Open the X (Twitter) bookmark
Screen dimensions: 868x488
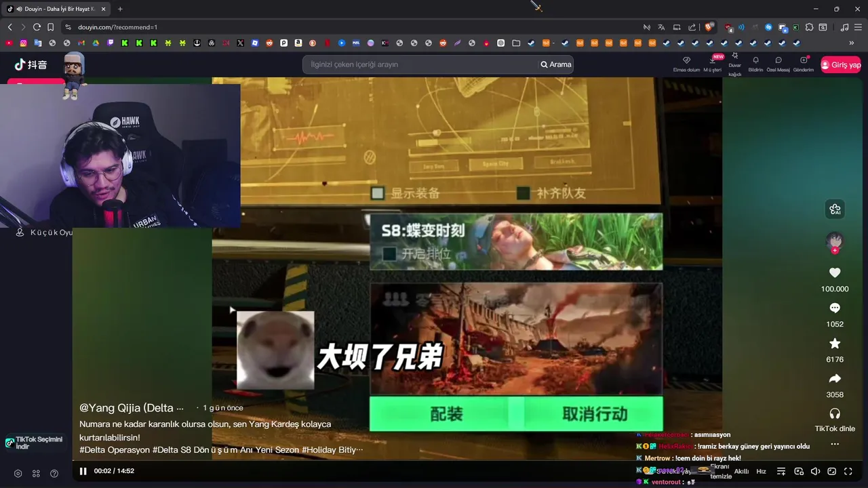[x=240, y=43]
